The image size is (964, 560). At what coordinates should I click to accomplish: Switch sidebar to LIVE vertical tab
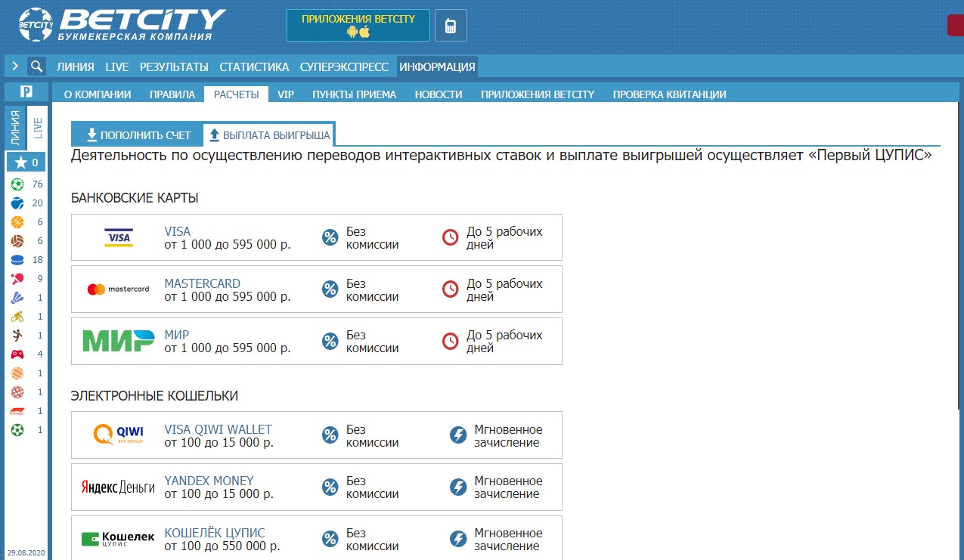point(36,128)
